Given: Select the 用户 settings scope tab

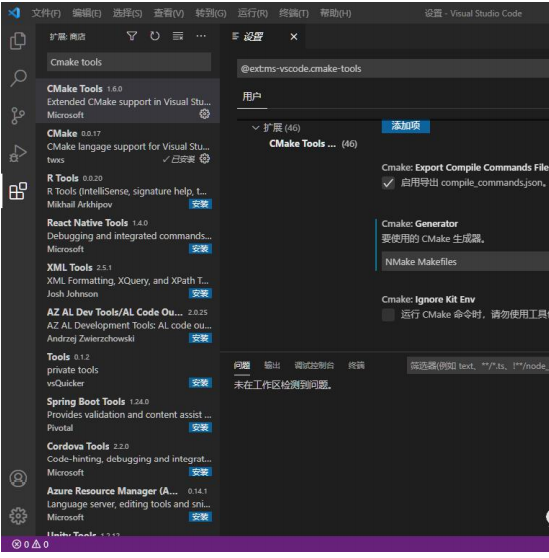Looking at the screenshot, I should point(252,96).
